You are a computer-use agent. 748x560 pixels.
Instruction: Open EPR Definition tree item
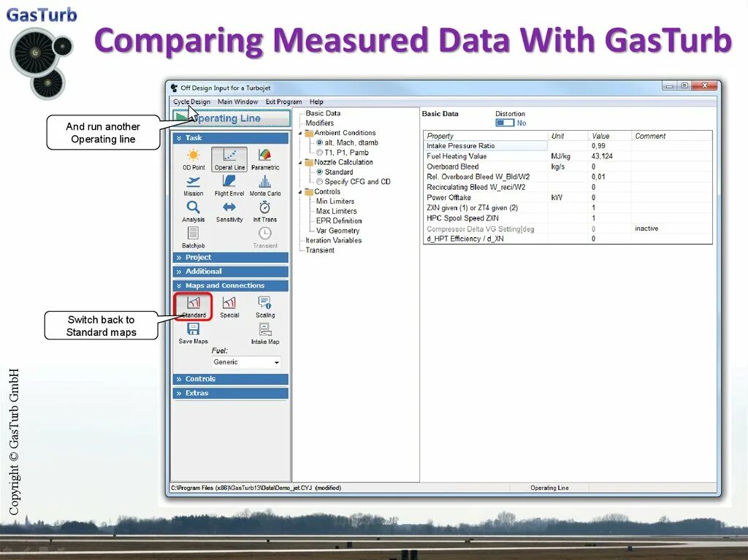click(339, 220)
